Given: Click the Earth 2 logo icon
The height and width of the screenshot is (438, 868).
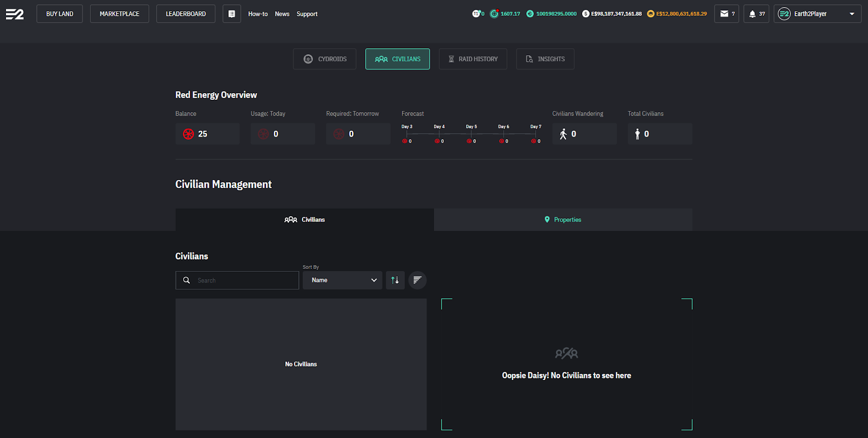Looking at the screenshot, I should pyautogui.click(x=15, y=14).
